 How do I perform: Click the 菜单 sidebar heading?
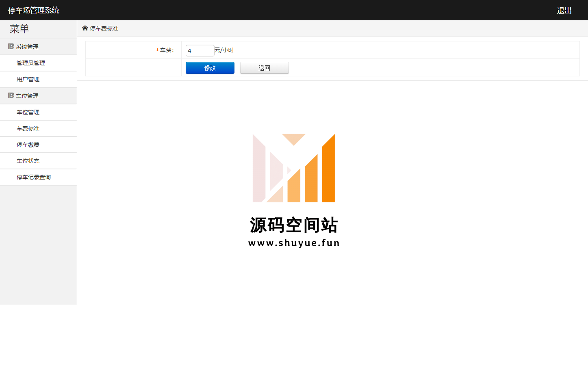click(20, 29)
